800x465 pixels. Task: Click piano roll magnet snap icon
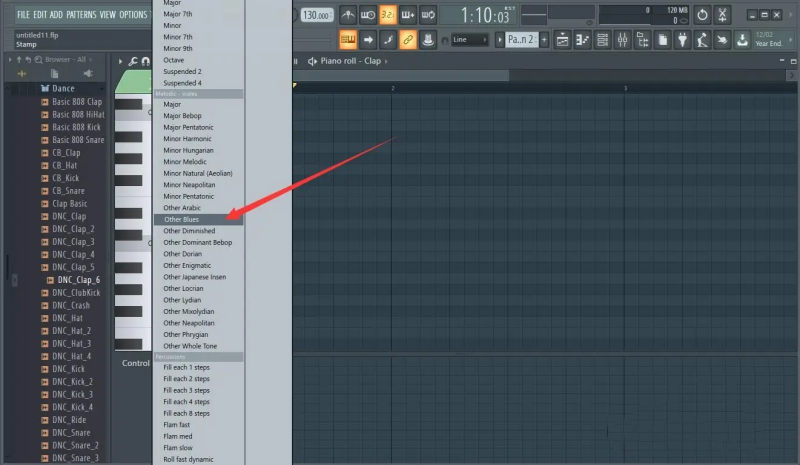click(146, 61)
